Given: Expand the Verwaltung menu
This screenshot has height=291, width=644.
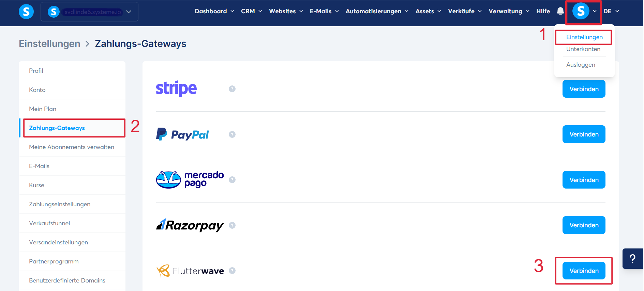Looking at the screenshot, I should pos(509,11).
